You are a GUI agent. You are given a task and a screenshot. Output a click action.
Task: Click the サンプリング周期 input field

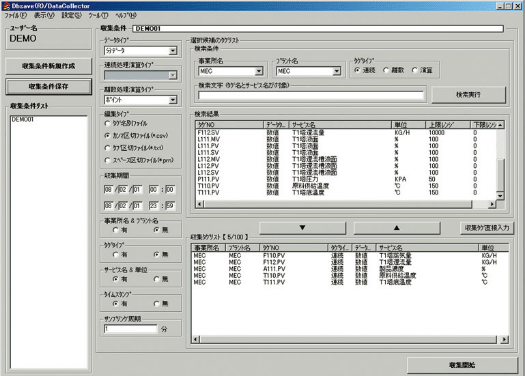tap(130, 329)
